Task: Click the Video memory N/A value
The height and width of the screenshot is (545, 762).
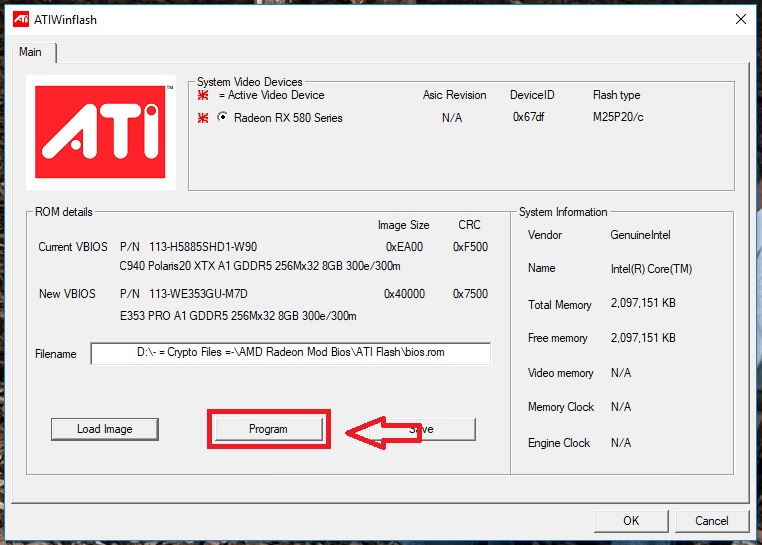Action: click(621, 373)
